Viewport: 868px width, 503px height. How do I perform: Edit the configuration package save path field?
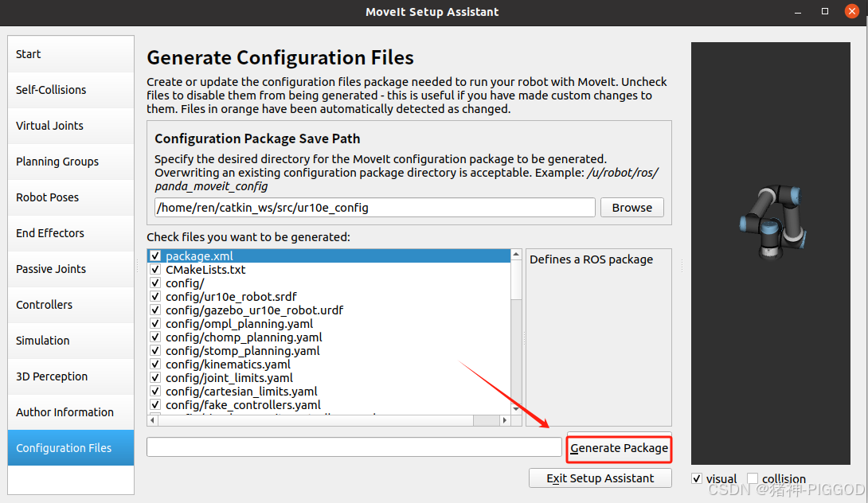coord(375,208)
